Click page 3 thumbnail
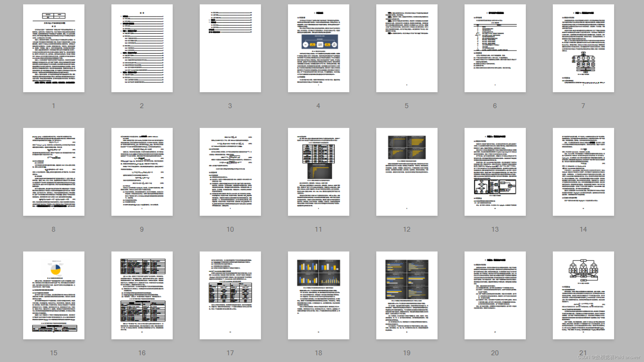This screenshot has width=644, height=362. 230,48
